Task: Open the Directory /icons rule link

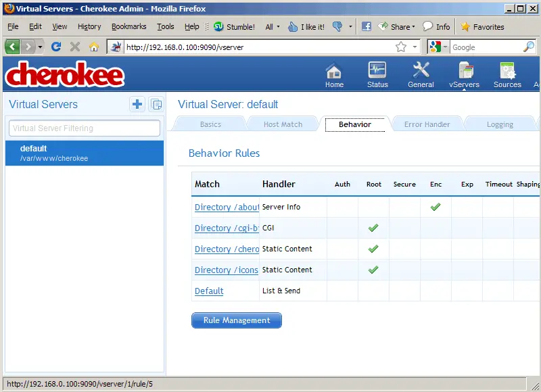Action: point(227,270)
